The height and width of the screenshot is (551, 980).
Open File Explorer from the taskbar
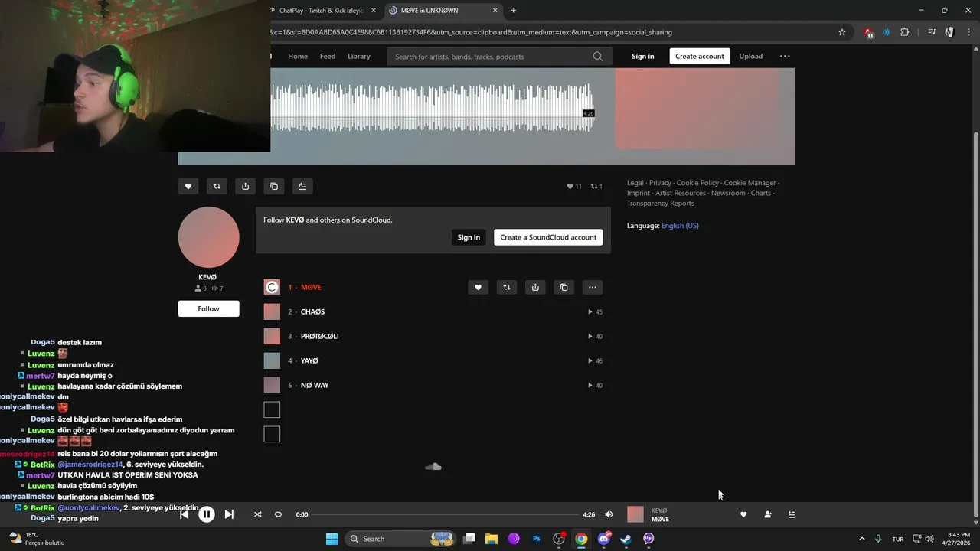492,539
